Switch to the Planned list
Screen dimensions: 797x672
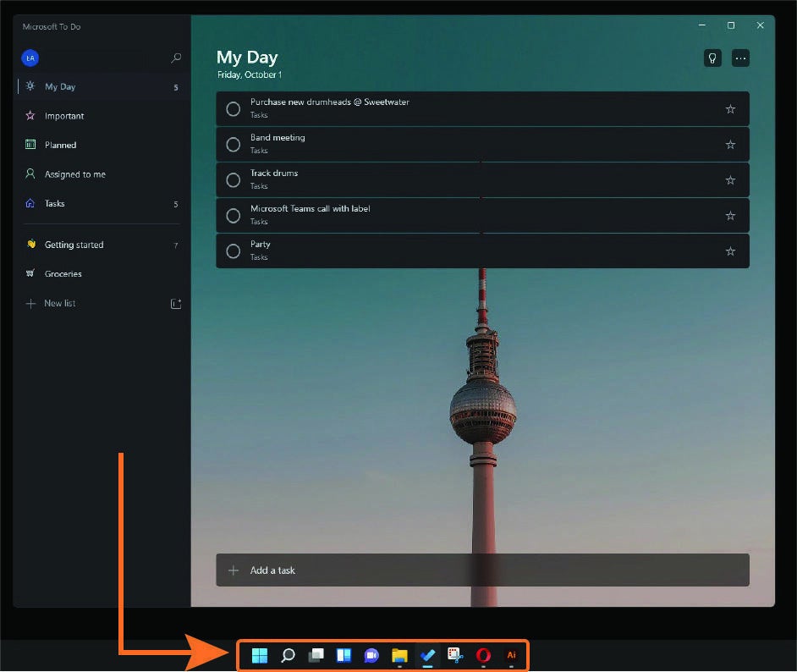[60, 145]
